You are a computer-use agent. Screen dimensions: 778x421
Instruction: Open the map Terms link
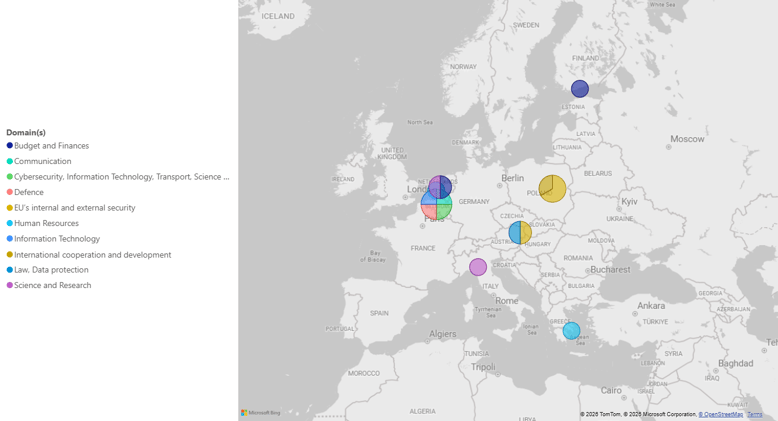tap(755, 414)
